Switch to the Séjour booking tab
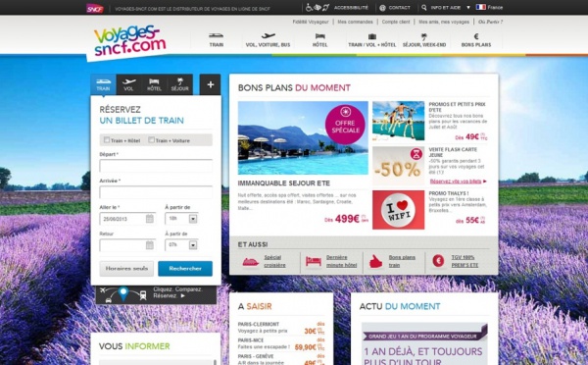The image size is (588, 365). (179, 84)
